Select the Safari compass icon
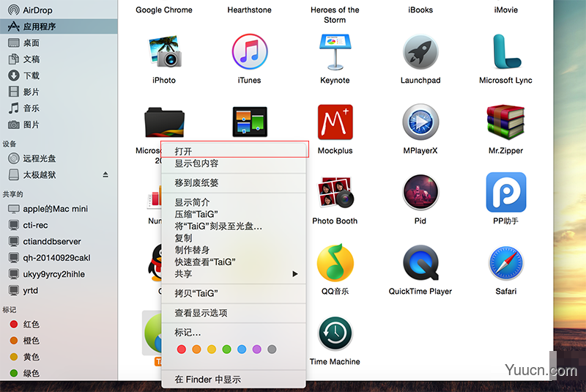This screenshot has width=586, height=392. (506, 263)
